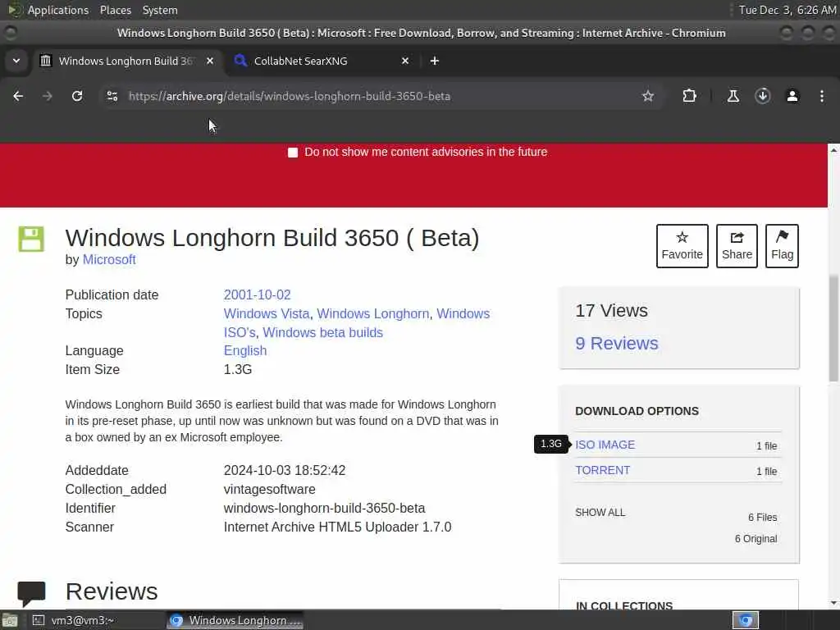Check 'Do not show me content advisories'
This screenshot has width=840, height=630.
(293, 153)
